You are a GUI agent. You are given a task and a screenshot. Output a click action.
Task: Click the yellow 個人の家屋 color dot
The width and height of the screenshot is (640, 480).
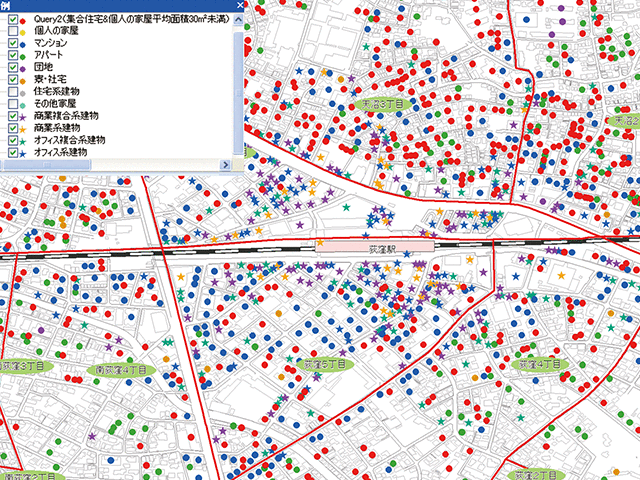[x=23, y=32]
